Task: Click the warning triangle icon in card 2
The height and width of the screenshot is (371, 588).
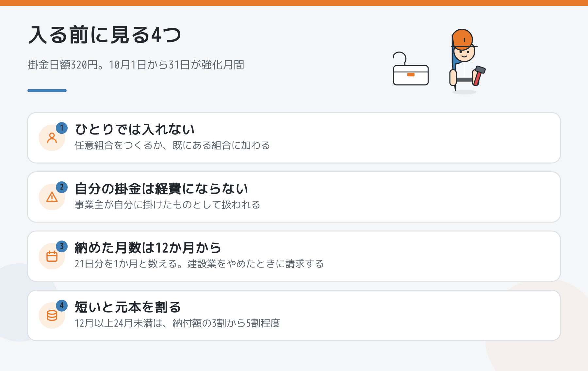Action: click(52, 197)
